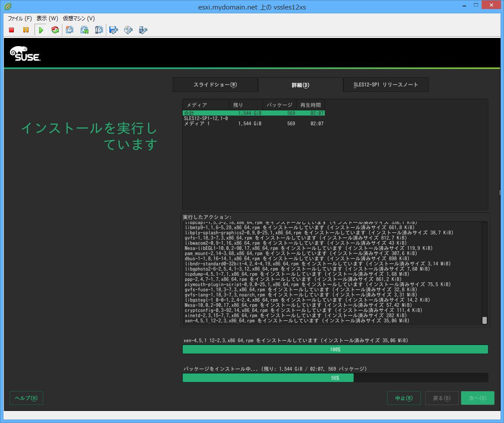The height and width of the screenshot is (423, 504).
Task: Click the パッケージ column header
Action: (x=279, y=105)
